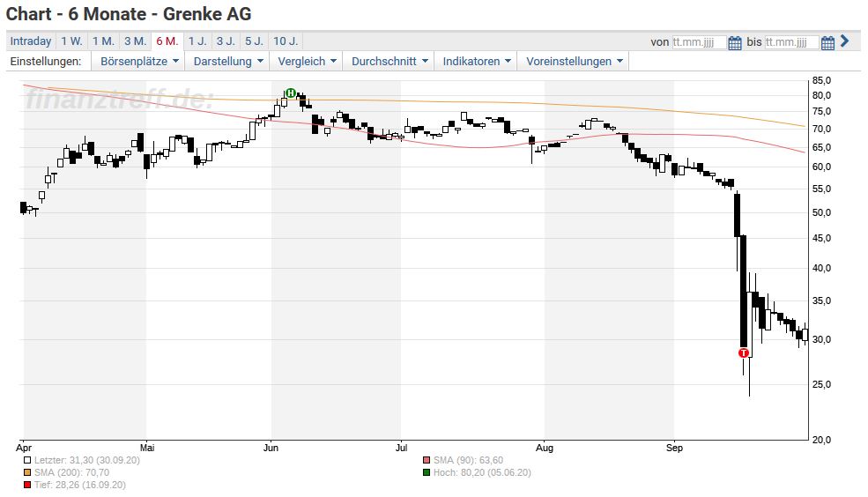Viewport: 868px width, 497px height.
Task: Select the 10 J. time range tab
Action: 286,41
